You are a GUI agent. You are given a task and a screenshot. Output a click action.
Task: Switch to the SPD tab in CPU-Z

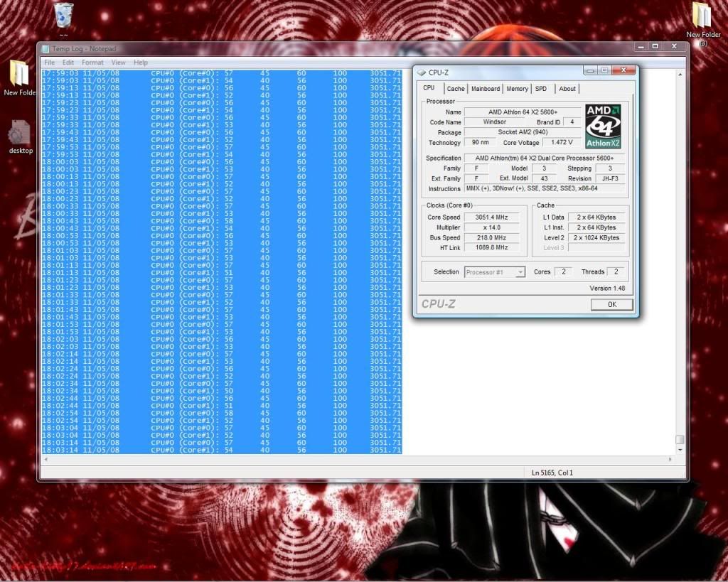pos(541,89)
